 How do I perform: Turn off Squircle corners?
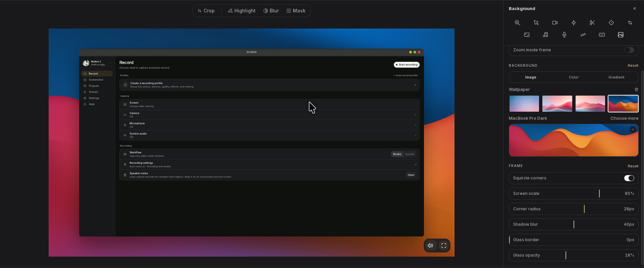pos(629,178)
